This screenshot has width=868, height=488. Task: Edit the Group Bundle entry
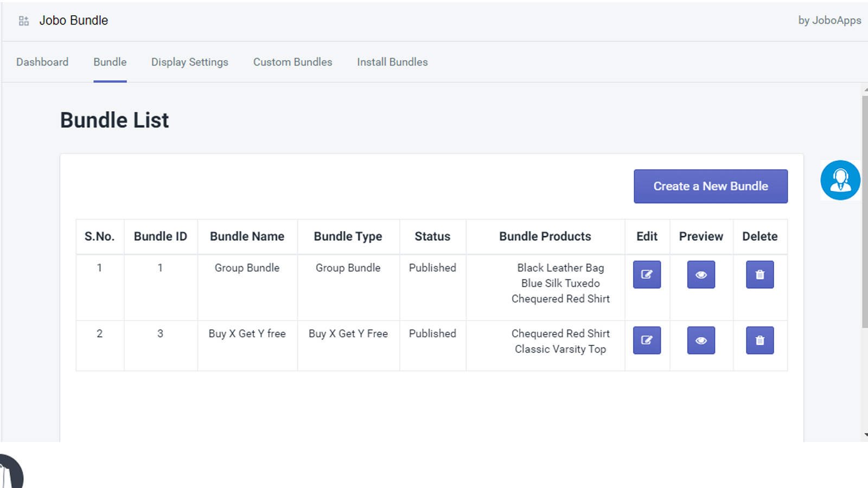pyautogui.click(x=647, y=274)
